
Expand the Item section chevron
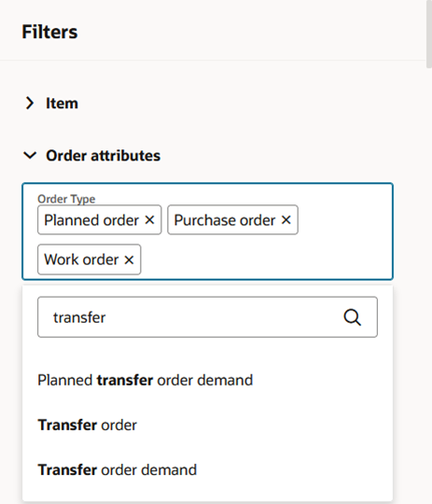pyautogui.click(x=30, y=104)
